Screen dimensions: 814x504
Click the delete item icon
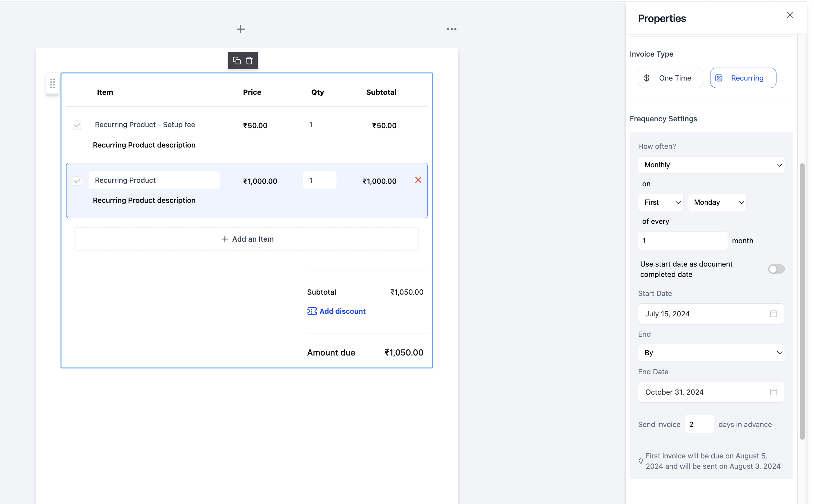417,180
